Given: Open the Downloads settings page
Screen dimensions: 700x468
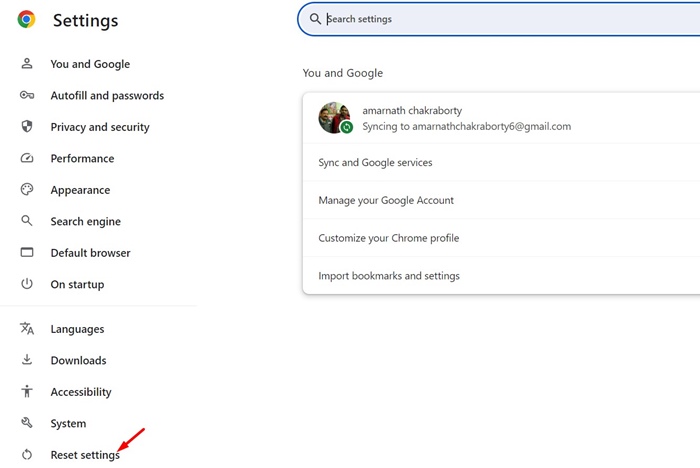Looking at the screenshot, I should coord(79,360).
